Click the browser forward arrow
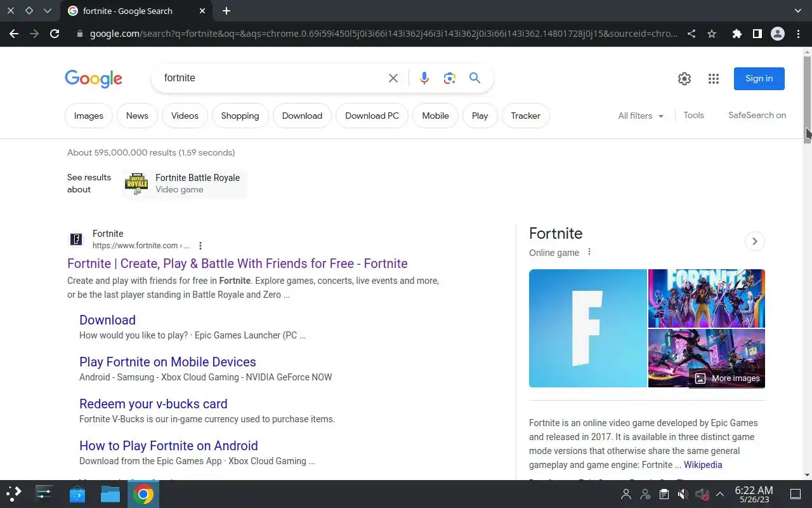 [x=34, y=34]
